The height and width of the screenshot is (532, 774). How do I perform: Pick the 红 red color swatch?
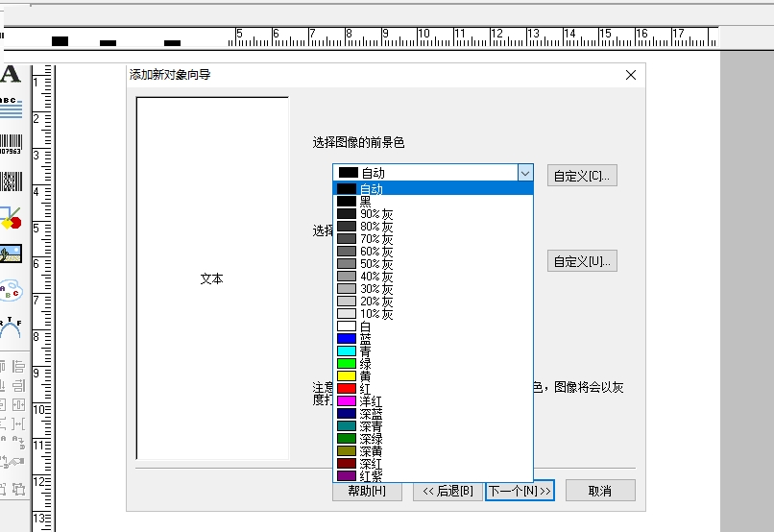[x=347, y=388]
